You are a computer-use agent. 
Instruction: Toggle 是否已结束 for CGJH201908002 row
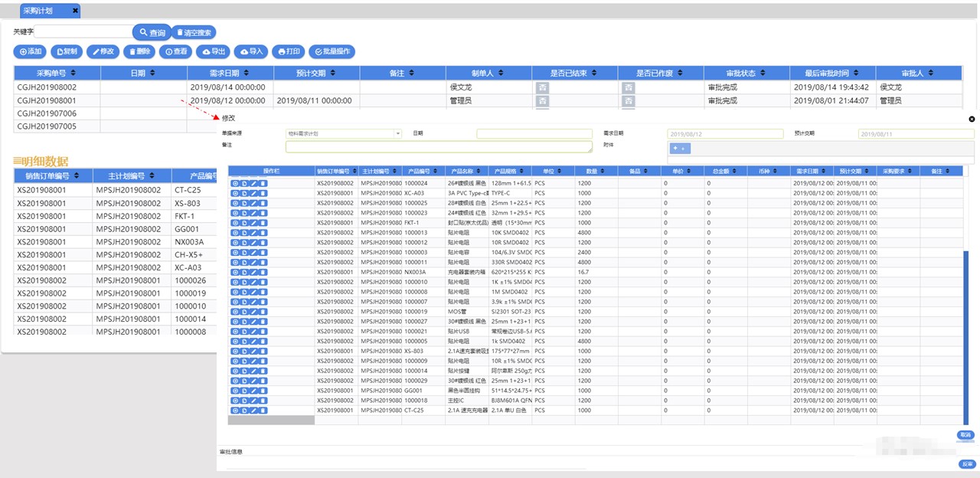click(x=542, y=88)
